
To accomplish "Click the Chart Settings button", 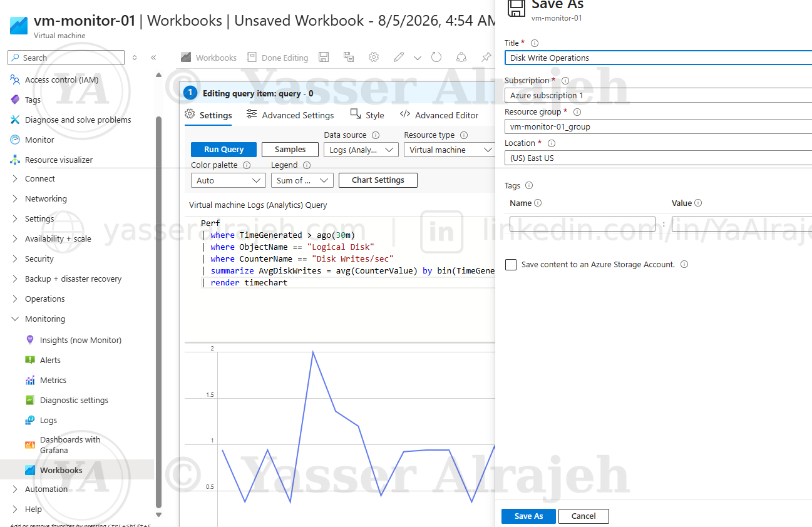I will click(x=378, y=180).
